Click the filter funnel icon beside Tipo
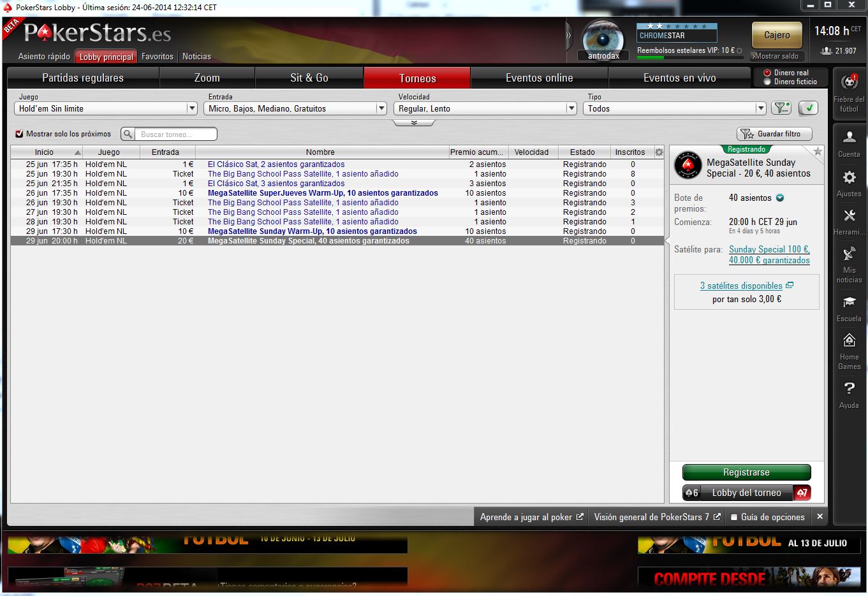This screenshot has height=596, width=868. coord(781,108)
